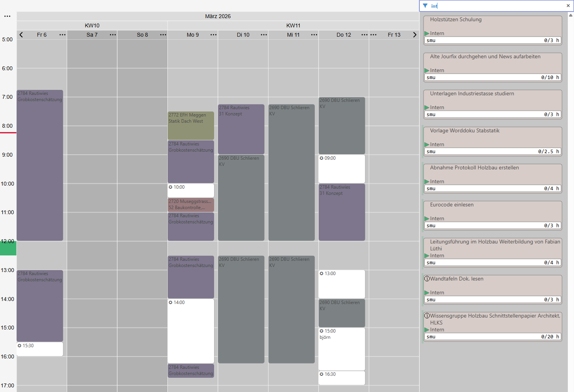Clear the filter text with the X
The image size is (574, 392).
[568, 6]
